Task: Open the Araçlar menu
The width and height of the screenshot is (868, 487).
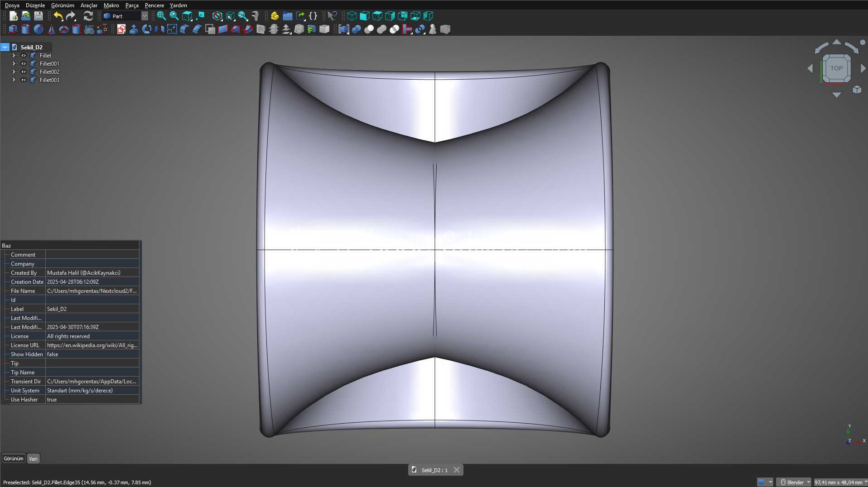Action: point(89,5)
